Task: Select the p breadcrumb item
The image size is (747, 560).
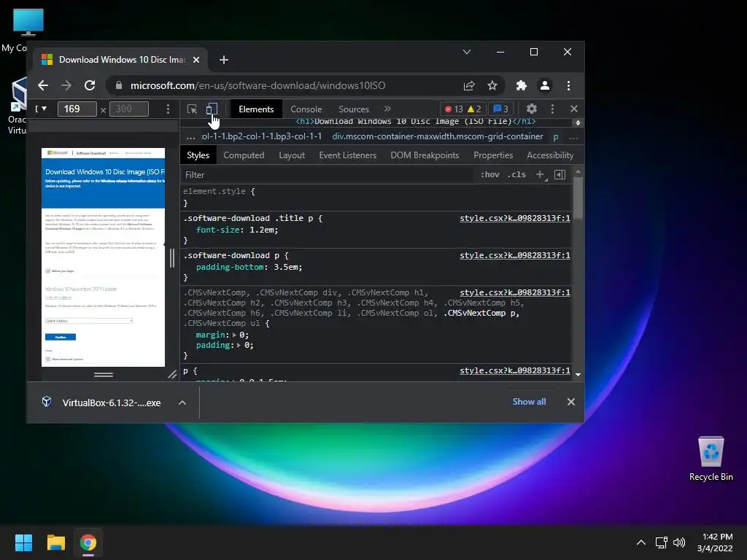Action: 555,136
